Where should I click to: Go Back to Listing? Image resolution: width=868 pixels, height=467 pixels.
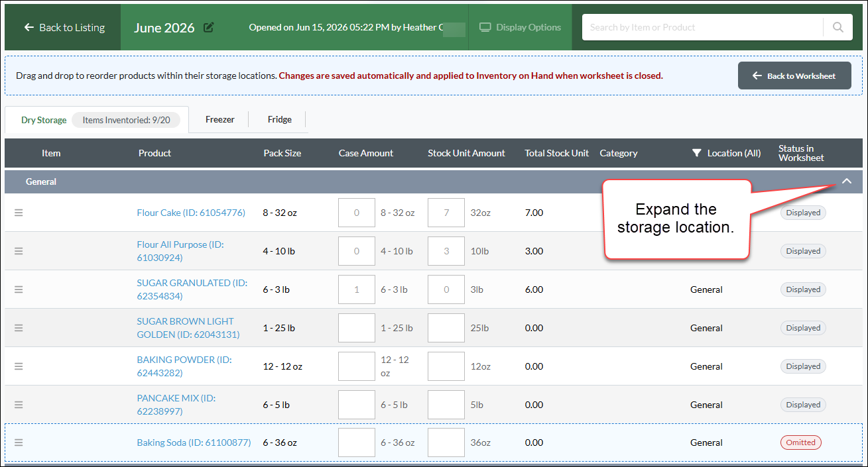(64, 27)
